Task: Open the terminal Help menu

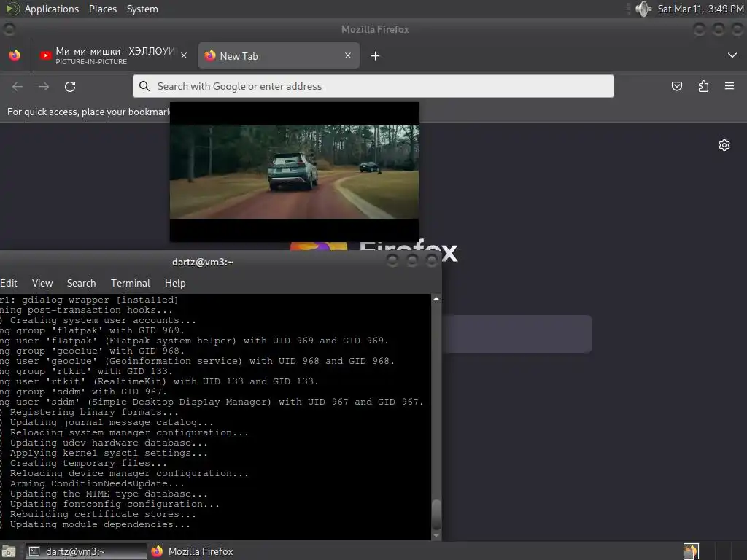Action: click(175, 283)
